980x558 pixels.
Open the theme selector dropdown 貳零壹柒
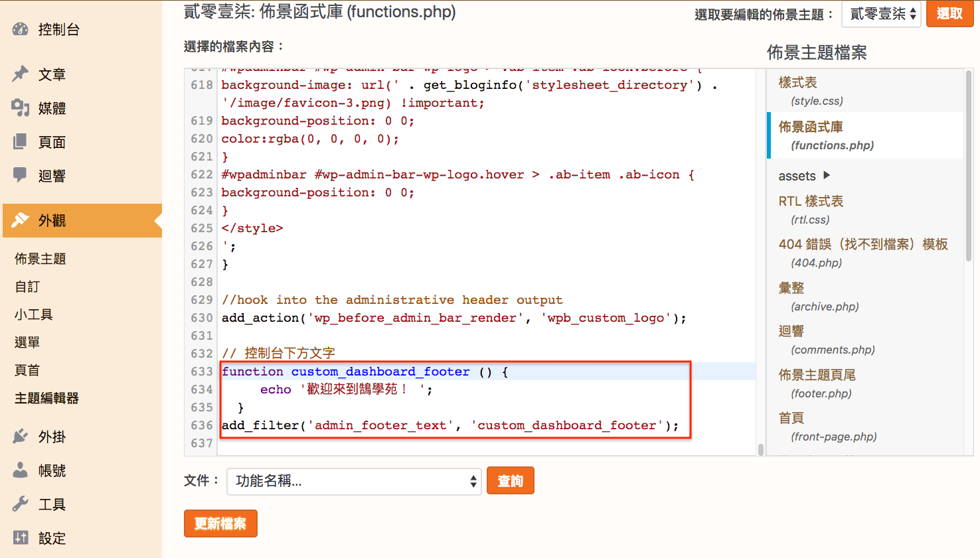click(881, 14)
